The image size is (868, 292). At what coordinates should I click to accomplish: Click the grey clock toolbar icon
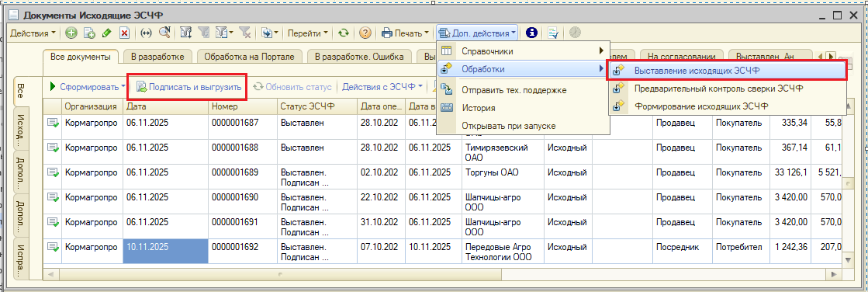[575, 33]
